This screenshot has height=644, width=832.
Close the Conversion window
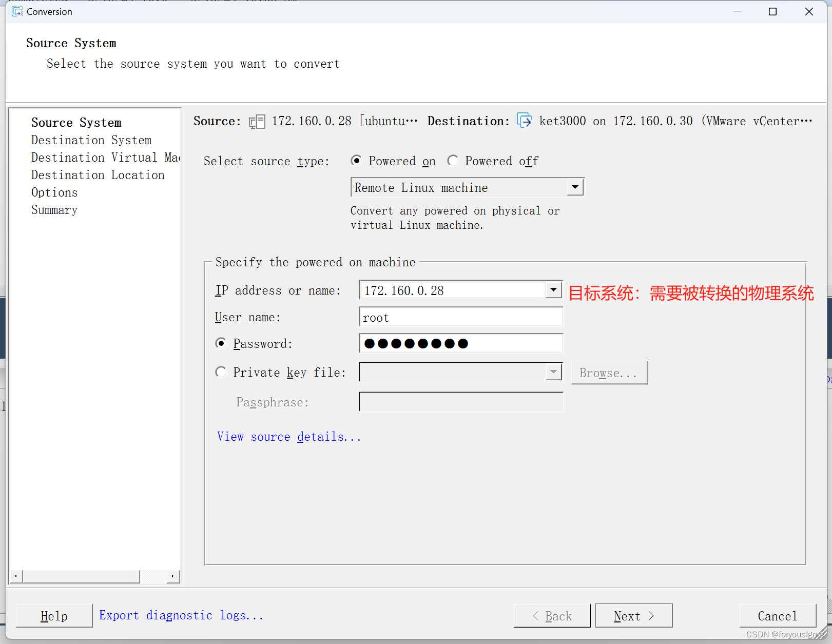809,11
